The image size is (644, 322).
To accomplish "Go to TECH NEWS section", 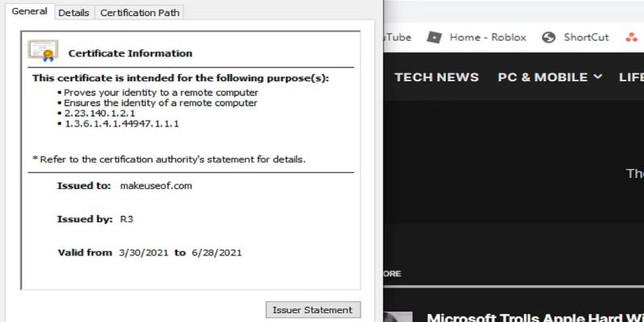I will coord(436,77).
